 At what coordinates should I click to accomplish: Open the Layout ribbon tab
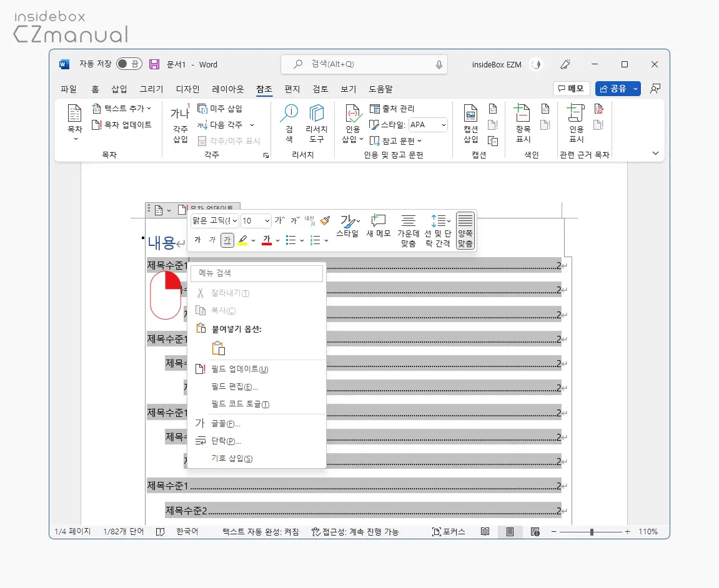(x=228, y=89)
